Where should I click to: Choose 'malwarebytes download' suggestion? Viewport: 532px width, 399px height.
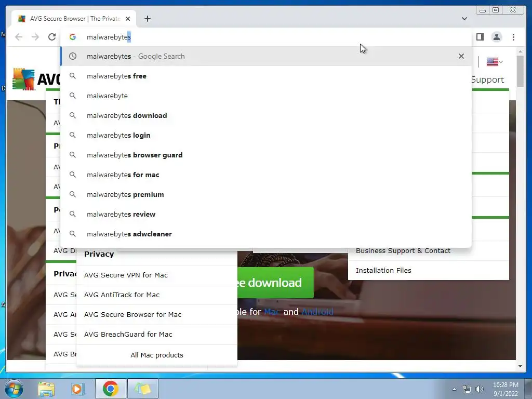tap(266, 115)
